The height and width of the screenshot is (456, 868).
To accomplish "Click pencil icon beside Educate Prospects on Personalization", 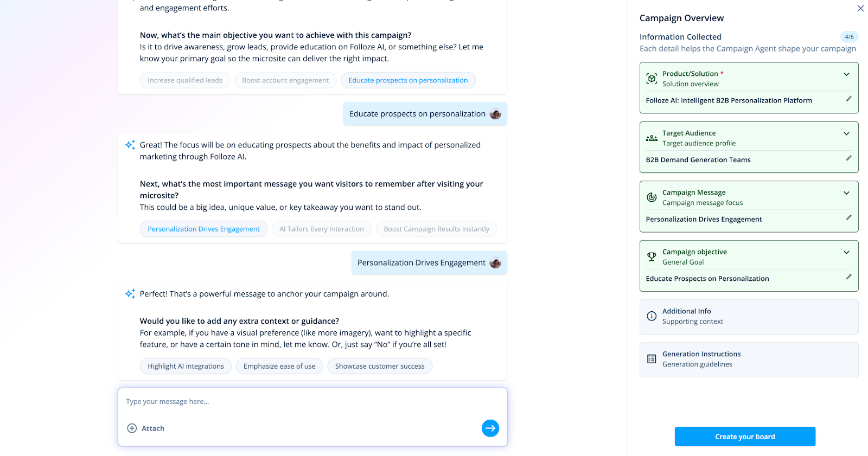I will click(848, 277).
